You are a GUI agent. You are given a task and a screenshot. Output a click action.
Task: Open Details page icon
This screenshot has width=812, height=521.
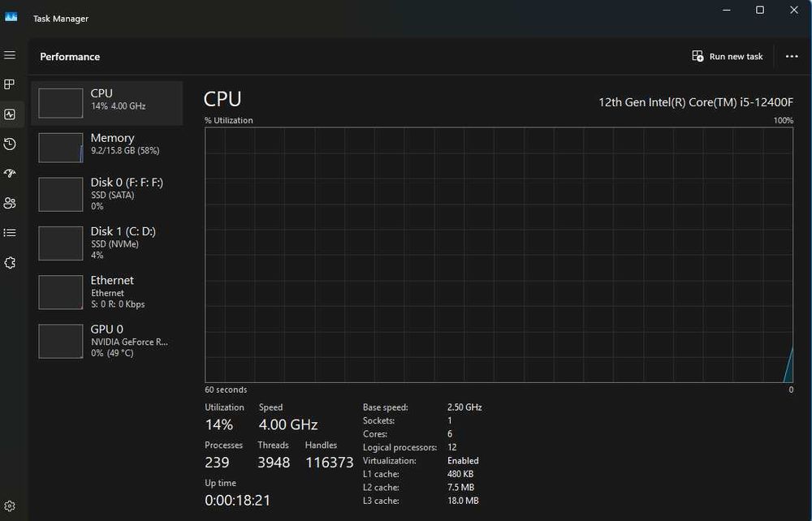pyautogui.click(x=10, y=233)
